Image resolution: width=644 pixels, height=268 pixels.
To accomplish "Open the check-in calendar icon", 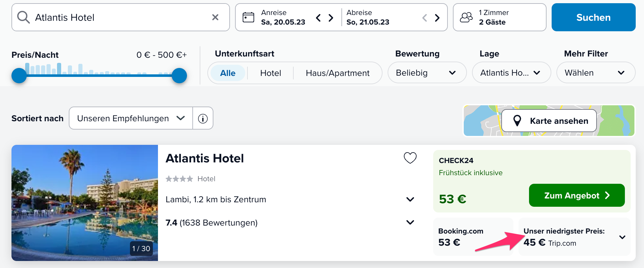I will pos(248,17).
